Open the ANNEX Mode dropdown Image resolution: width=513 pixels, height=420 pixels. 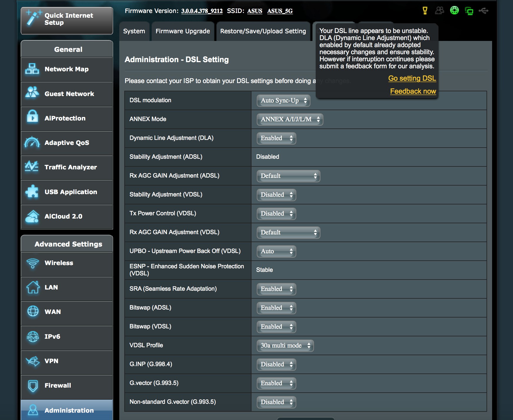coord(290,120)
